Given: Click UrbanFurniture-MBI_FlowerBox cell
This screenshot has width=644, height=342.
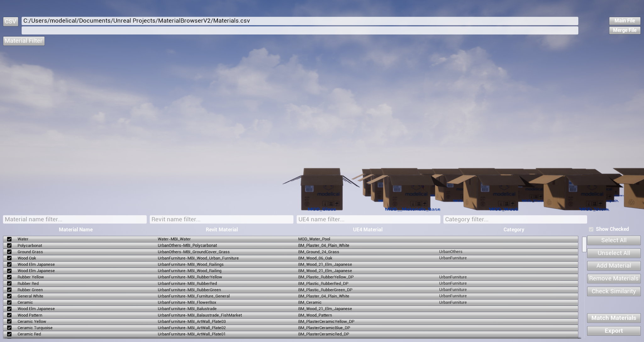Looking at the screenshot, I should click(187, 302).
